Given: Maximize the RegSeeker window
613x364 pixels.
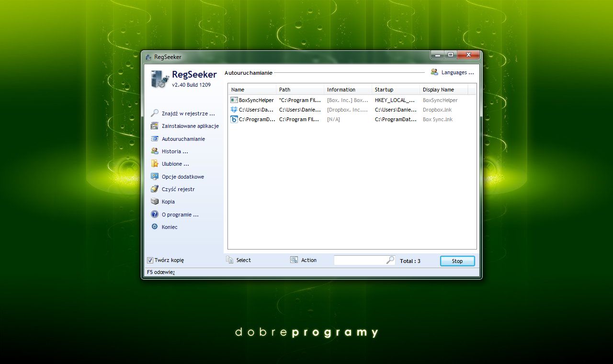Looking at the screenshot, I should 451,55.
